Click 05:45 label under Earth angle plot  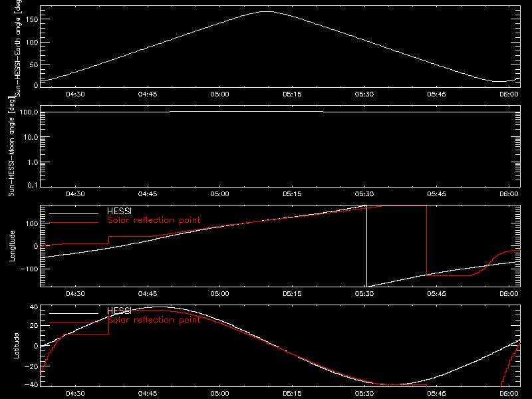[437, 94]
